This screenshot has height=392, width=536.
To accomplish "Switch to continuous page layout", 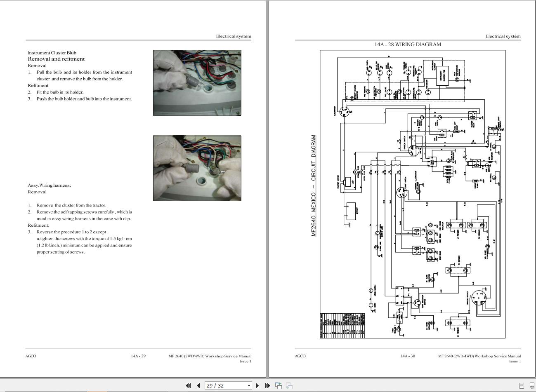I will tap(532, 386).
